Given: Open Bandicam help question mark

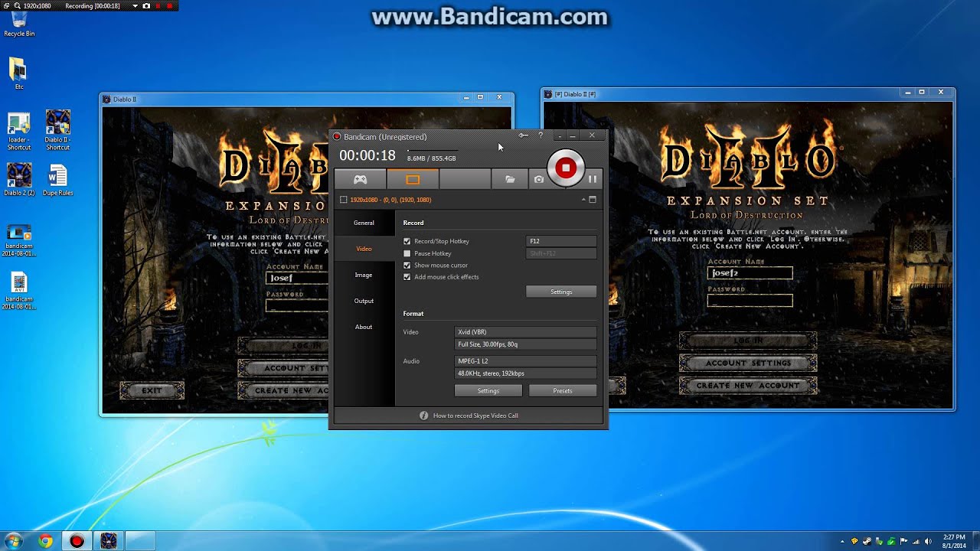Looking at the screenshot, I should point(541,135).
